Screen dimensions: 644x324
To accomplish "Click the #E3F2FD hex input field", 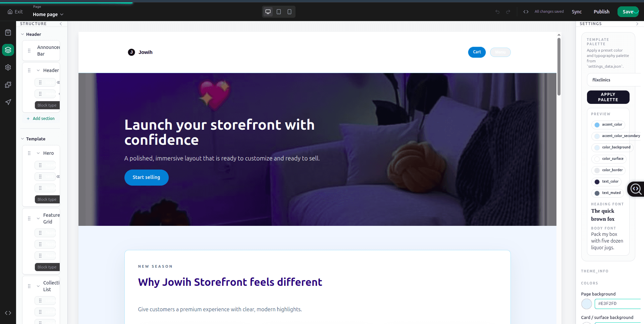I will tap(618, 304).
